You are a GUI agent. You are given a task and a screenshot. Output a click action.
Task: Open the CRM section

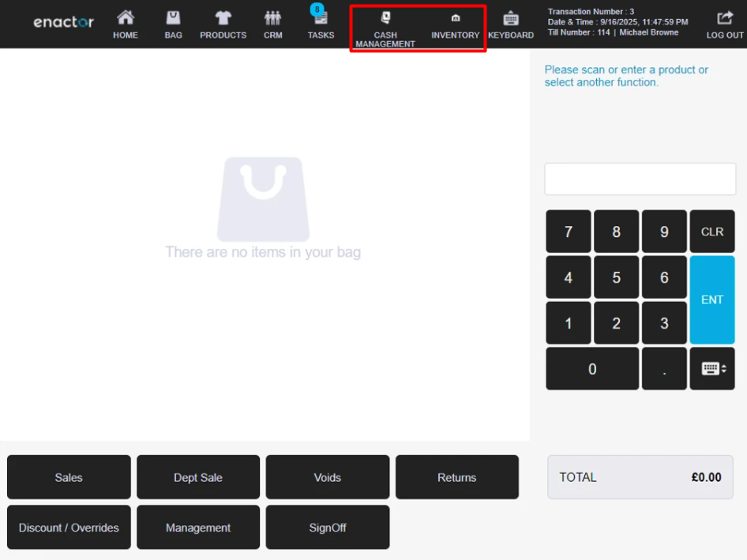(x=272, y=22)
